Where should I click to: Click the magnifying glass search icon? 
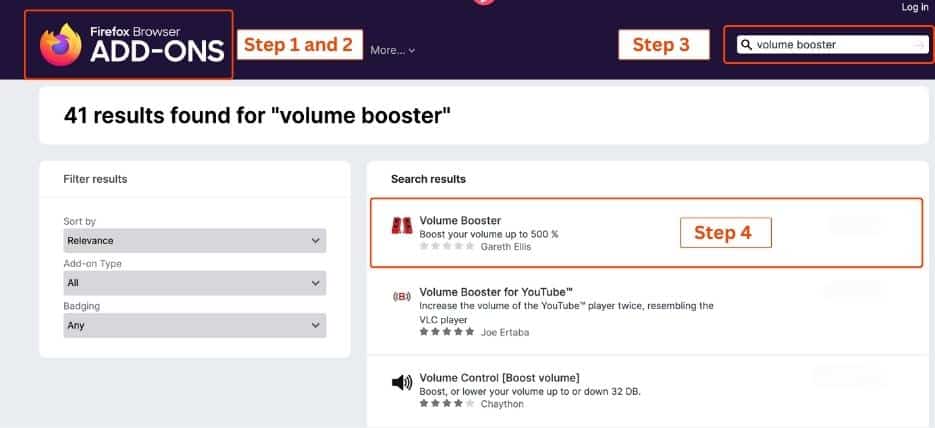746,45
